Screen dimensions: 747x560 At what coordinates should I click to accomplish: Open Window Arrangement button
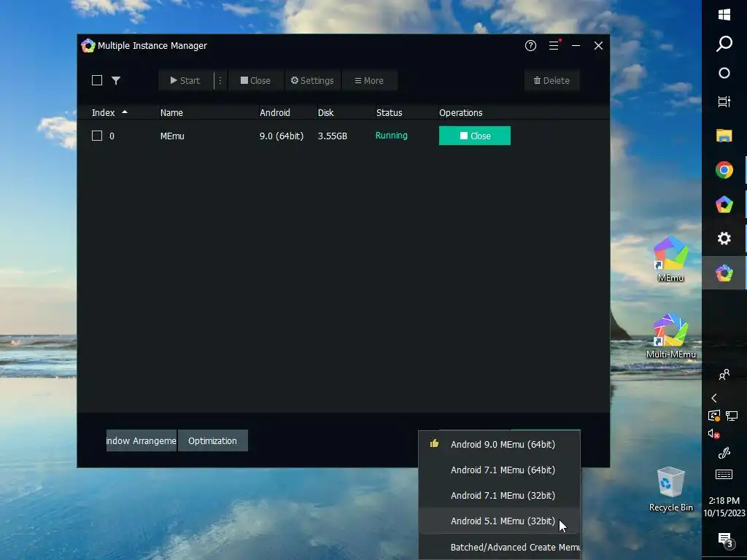tap(141, 440)
